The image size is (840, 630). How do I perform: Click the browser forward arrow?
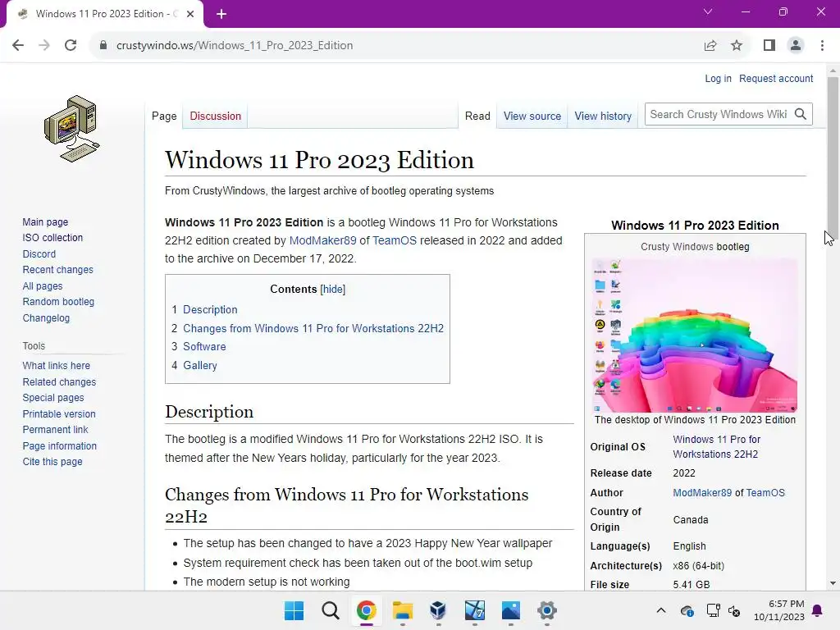coord(44,46)
